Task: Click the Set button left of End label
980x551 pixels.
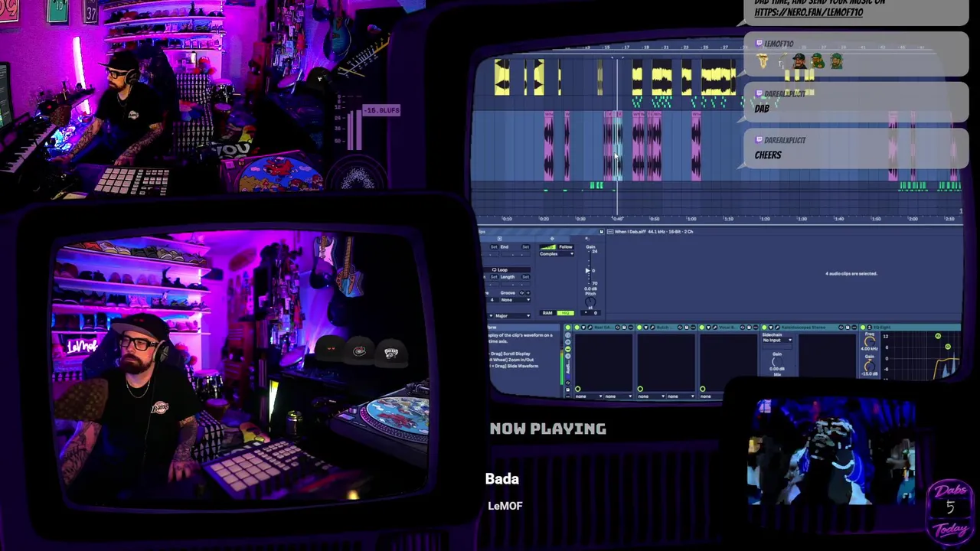Action: click(x=494, y=246)
